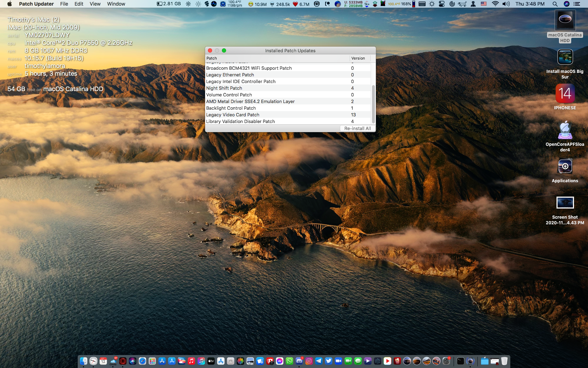The image size is (588, 368).
Task: Sort the list by the Patch column header
Action: tap(277, 58)
